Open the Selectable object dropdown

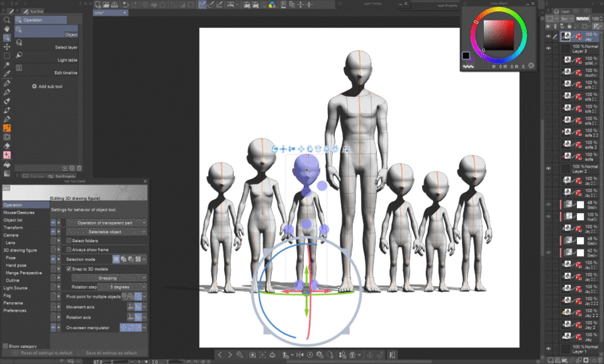[x=106, y=231]
